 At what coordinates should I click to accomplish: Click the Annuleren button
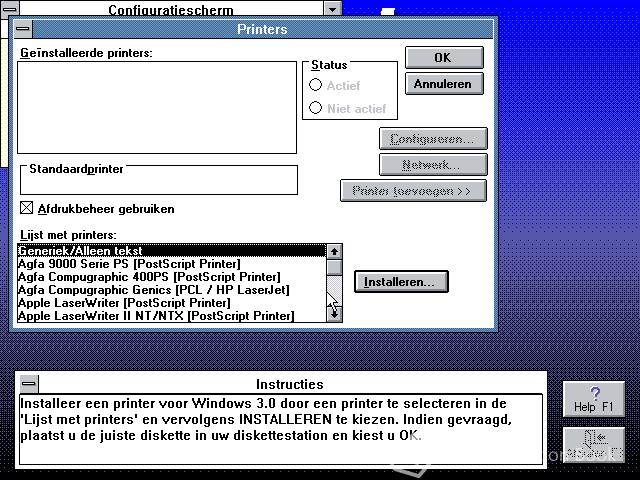(x=444, y=84)
